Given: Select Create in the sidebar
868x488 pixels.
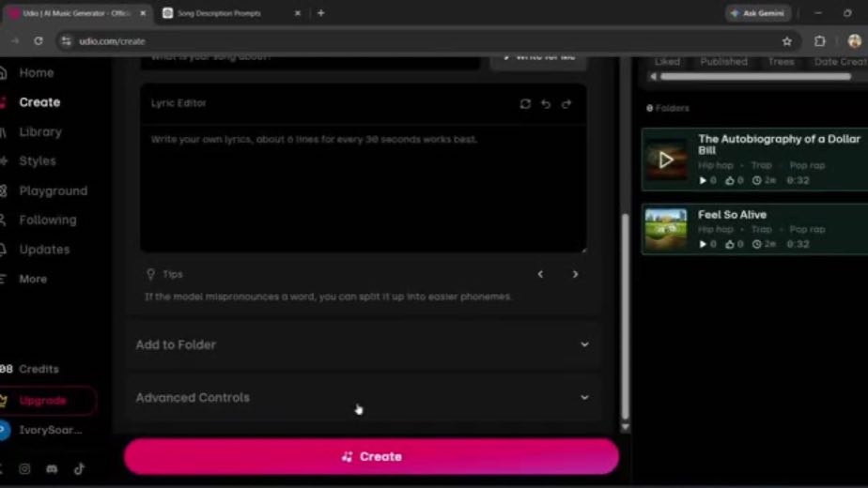Looking at the screenshot, I should [x=39, y=102].
